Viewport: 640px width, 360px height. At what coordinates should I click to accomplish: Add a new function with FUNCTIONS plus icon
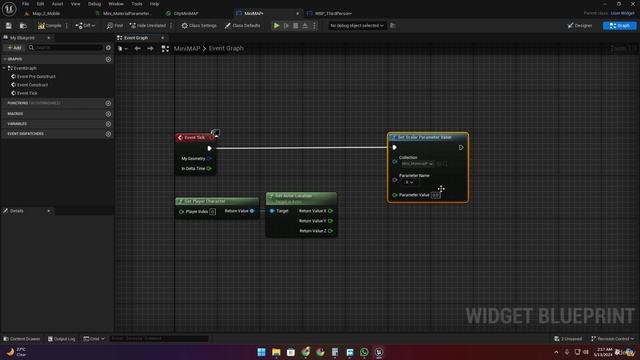(x=108, y=103)
